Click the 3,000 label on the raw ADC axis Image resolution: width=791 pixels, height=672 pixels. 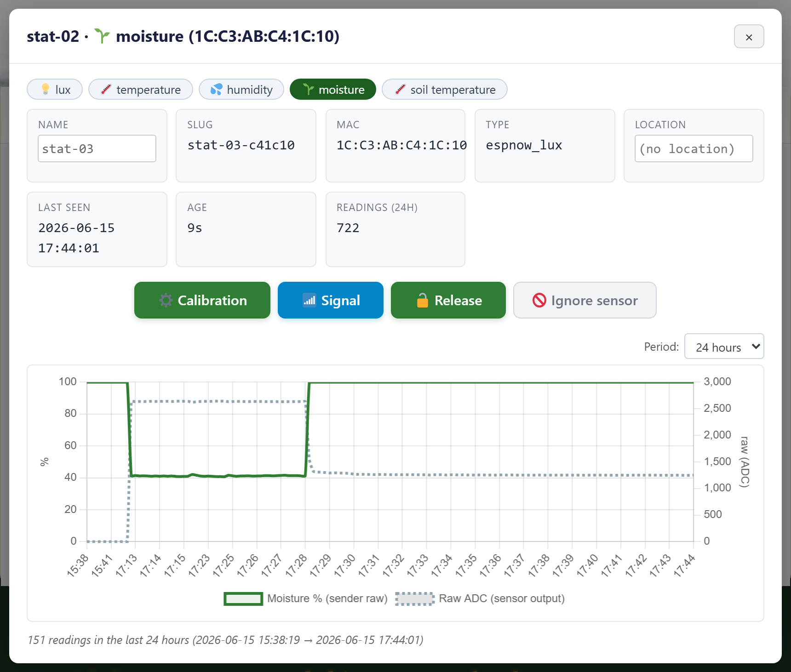click(x=717, y=382)
